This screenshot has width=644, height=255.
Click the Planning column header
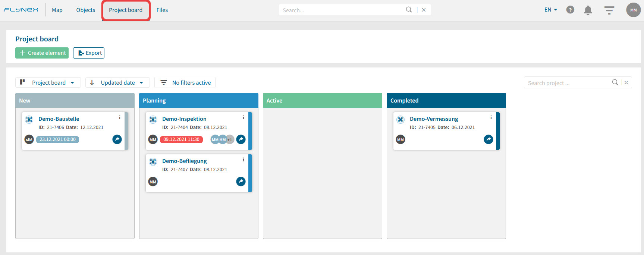coord(199,100)
